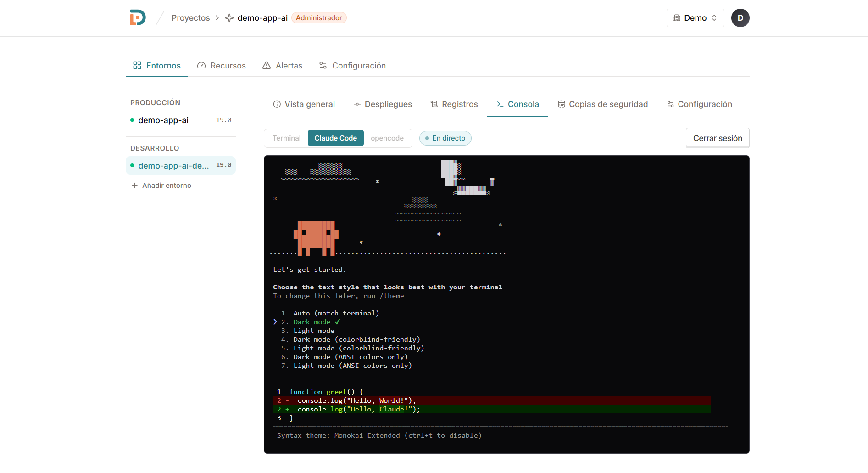This screenshot has width=868, height=473.
Task: Open the environment Configuración tab
Action: (x=699, y=104)
